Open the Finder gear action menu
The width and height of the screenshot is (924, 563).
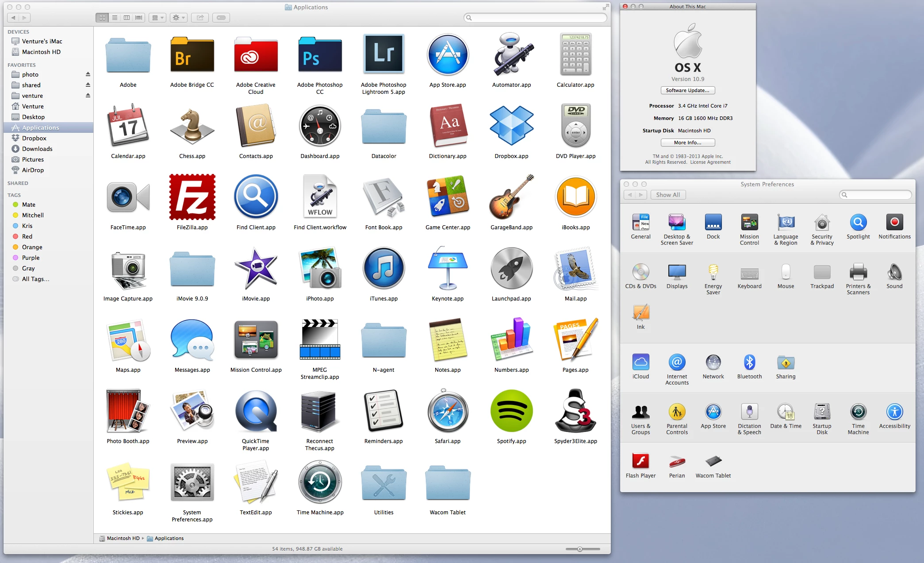pyautogui.click(x=178, y=18)
